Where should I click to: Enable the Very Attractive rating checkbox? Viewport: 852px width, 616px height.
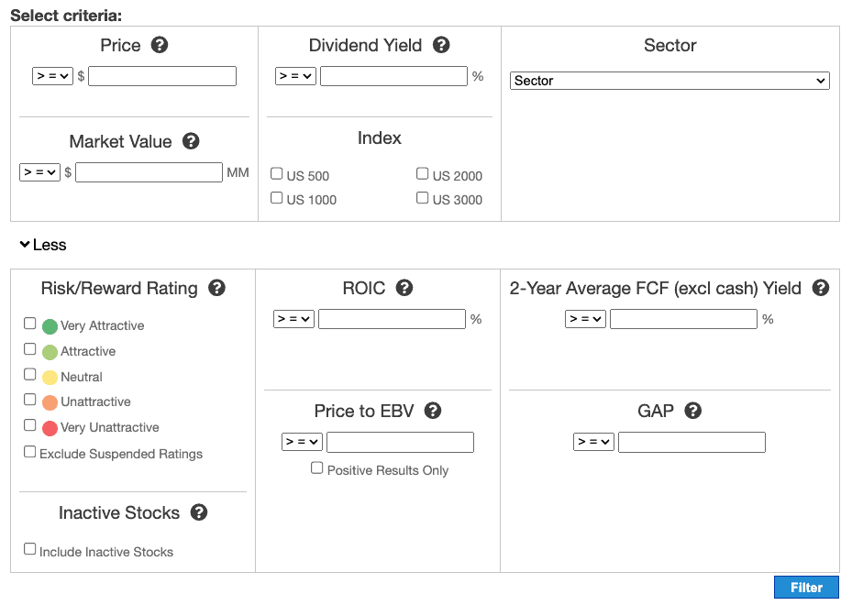[30, 324]
